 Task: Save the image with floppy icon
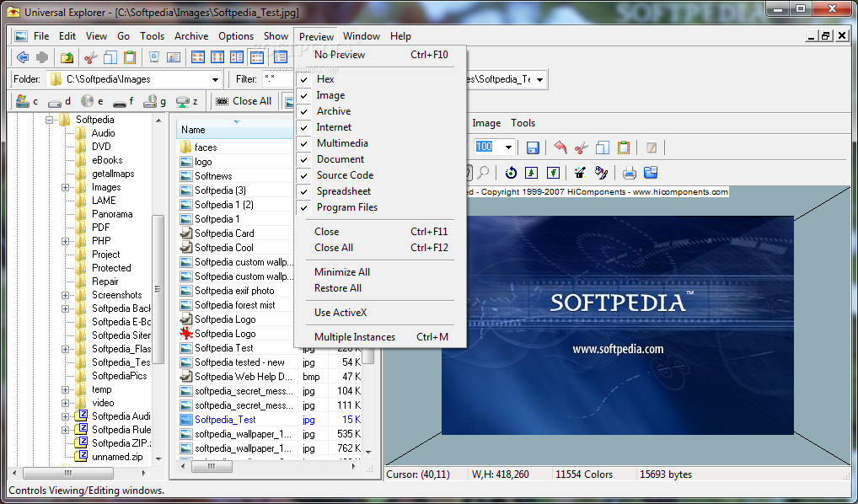click(x=533, y=147)
